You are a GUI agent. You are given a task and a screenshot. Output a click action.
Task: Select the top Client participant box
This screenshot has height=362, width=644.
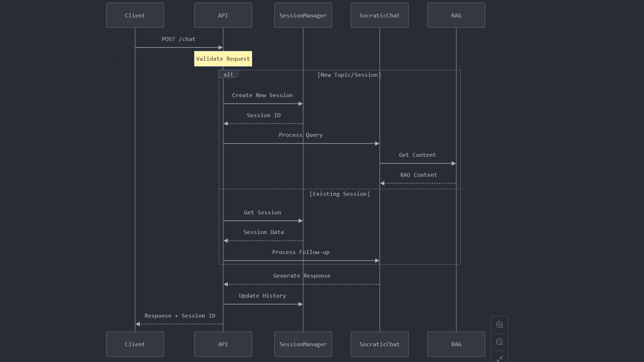[x=135, y=15]
